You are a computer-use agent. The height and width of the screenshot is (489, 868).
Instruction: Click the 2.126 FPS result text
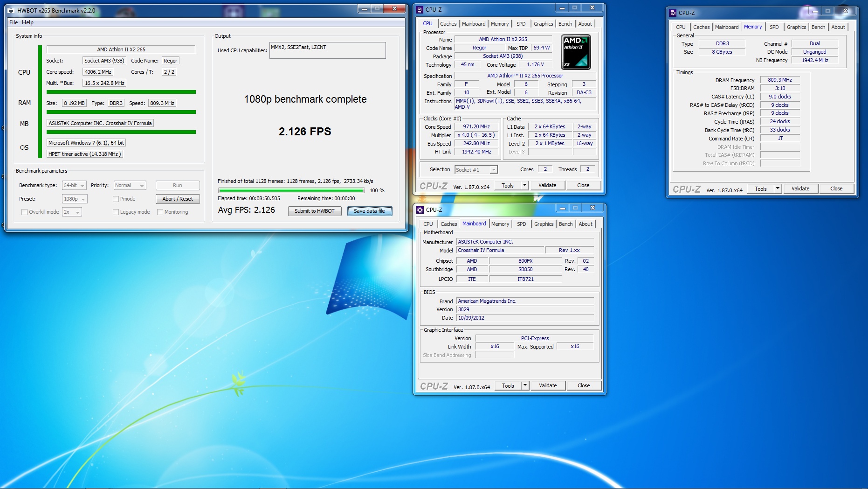305,132
